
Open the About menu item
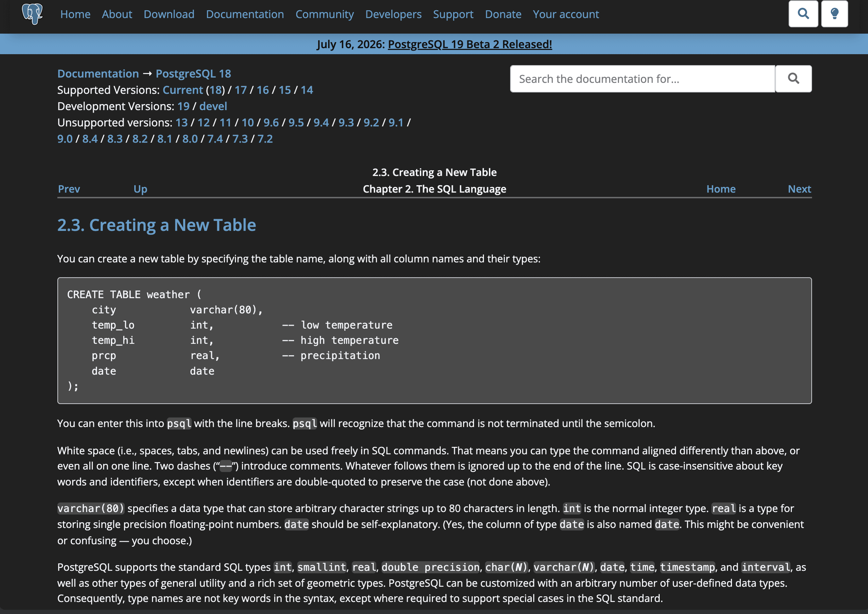pos(117,15)
